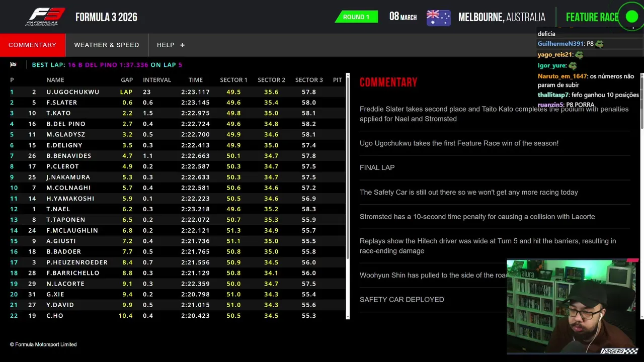
Task: Click the Pit column header
Action: (338, 80)
